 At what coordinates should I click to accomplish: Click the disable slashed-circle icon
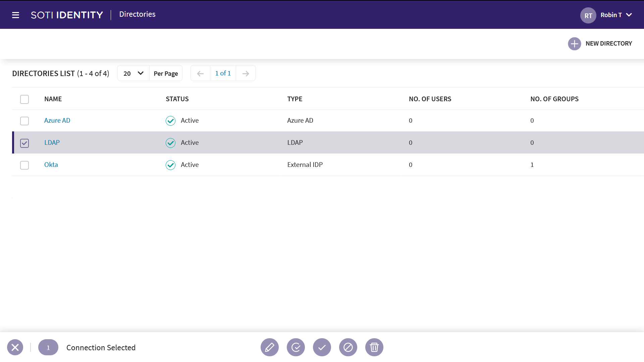pyautogui.click(x=348, y=347)
